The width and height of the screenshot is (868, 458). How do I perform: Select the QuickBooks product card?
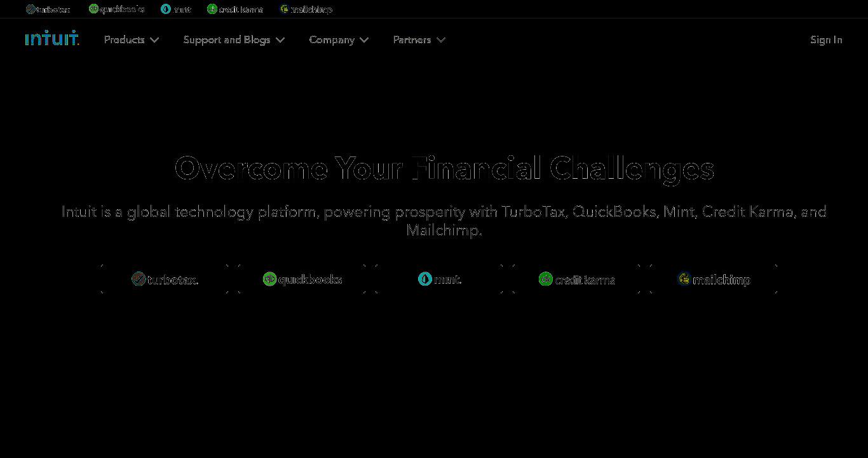302,279
